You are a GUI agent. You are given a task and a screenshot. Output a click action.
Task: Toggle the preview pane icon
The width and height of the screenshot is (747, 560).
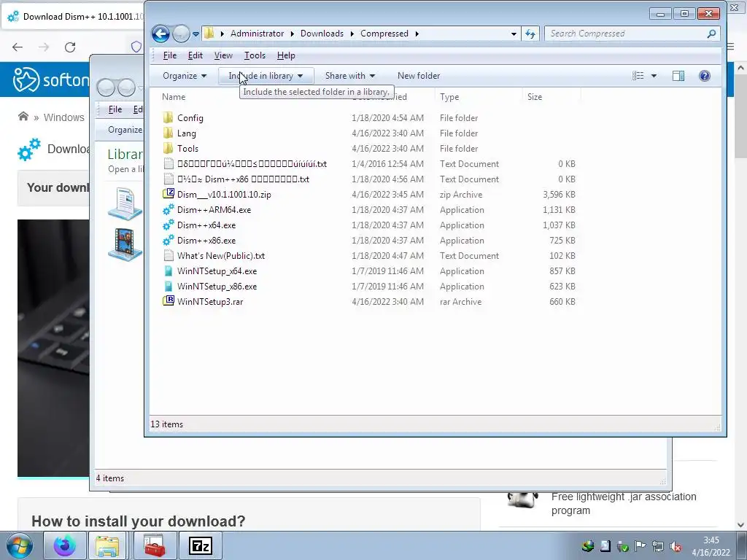678,76
